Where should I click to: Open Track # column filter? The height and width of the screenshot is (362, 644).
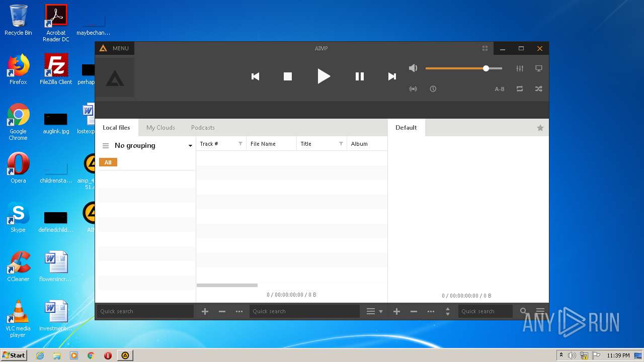(x=240, y=144)
